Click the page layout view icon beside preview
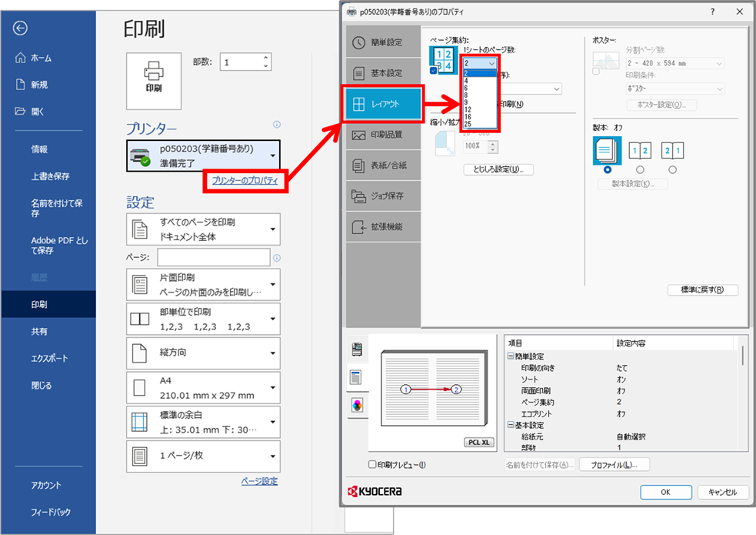 tap(357, 377)
